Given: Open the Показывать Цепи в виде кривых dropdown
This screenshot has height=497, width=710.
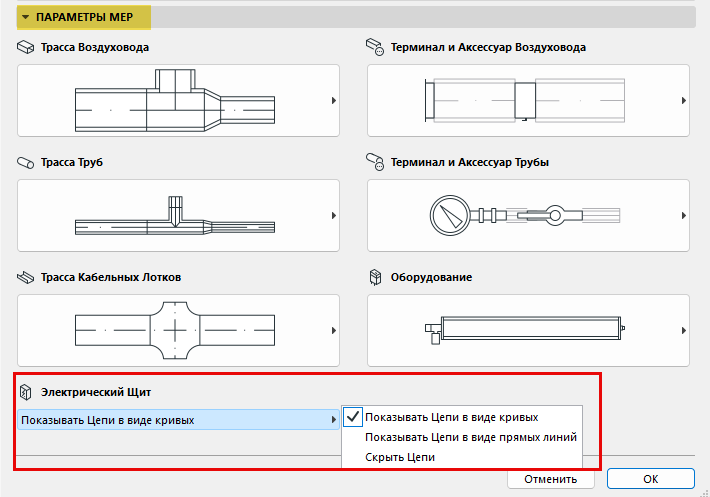Looking at the screenshot, I should (x=178, y=420).
